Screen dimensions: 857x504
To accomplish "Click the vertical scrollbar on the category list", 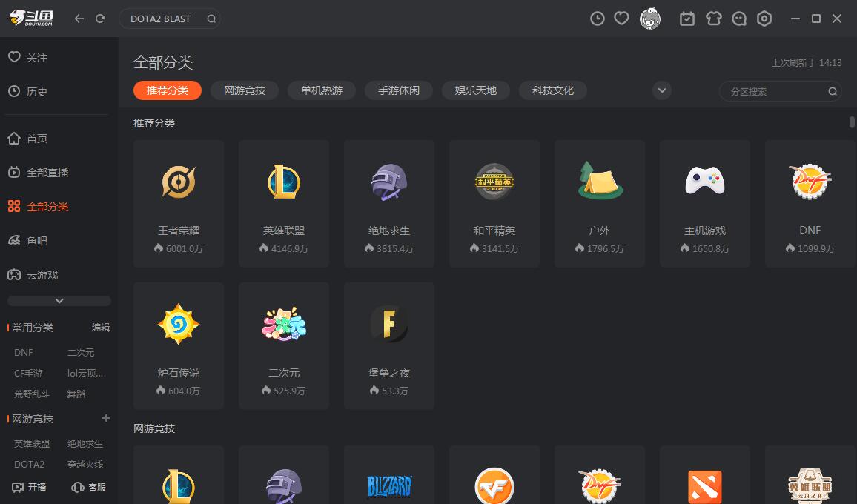I will [853, 122].
